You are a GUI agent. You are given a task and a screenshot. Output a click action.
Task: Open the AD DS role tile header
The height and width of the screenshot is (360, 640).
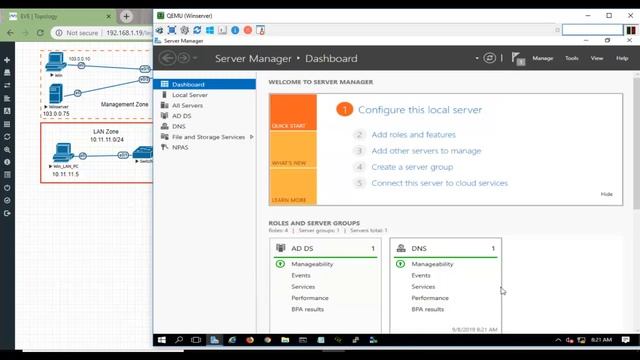point(325,248)
